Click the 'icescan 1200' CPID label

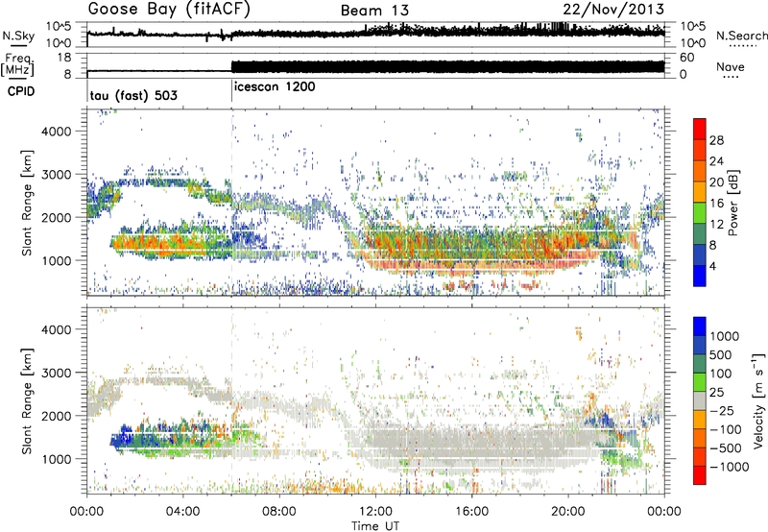(x=275, y=87)
